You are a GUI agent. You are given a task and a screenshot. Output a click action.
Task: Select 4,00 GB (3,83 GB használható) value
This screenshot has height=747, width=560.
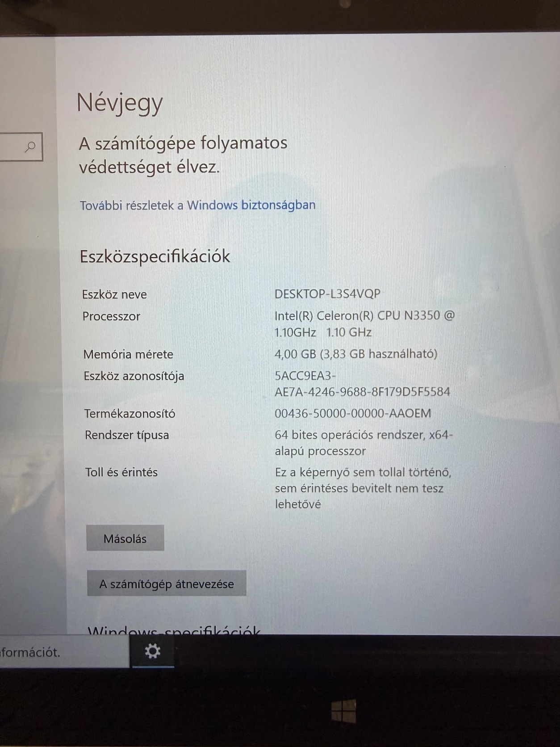point(356,354)
